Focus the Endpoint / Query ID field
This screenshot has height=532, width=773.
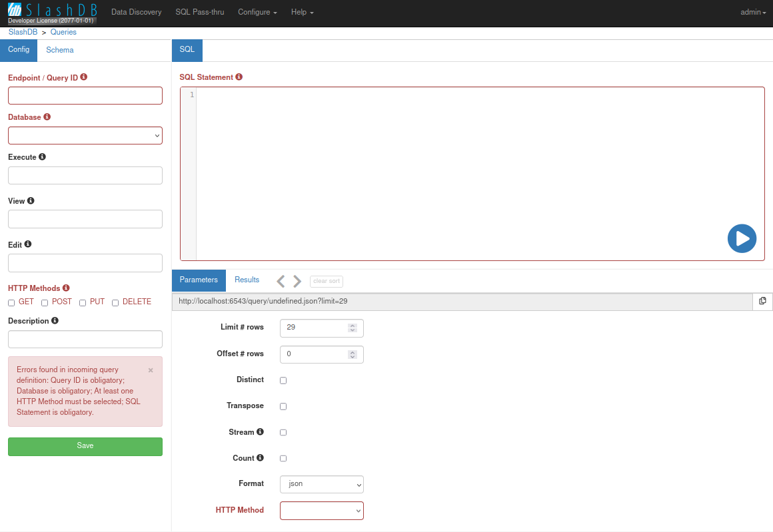[x=85, y=96]
